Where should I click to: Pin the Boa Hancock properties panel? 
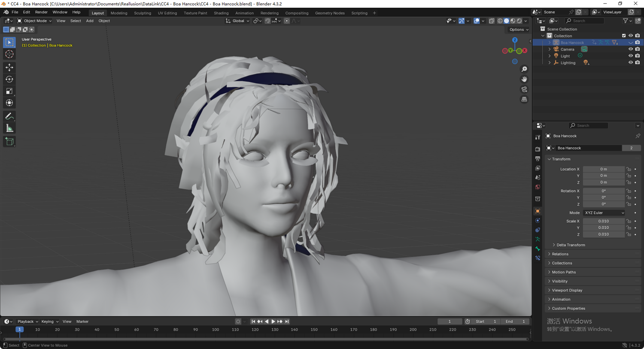tap(638, 136)
